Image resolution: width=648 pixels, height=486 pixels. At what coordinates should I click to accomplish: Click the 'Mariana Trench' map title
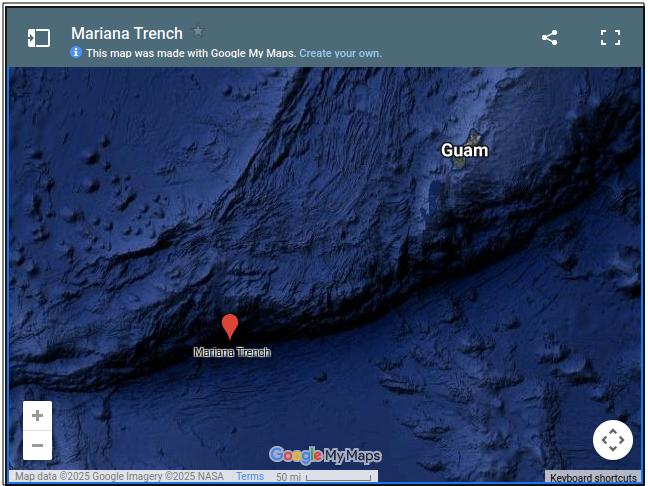tap(127, 33)
